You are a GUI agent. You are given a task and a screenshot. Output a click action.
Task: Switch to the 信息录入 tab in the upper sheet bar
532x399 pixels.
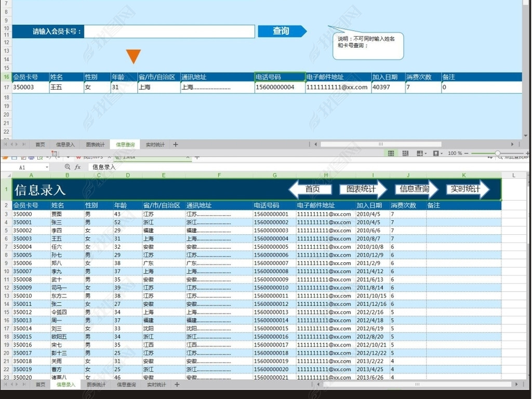[x=65, y=144]
